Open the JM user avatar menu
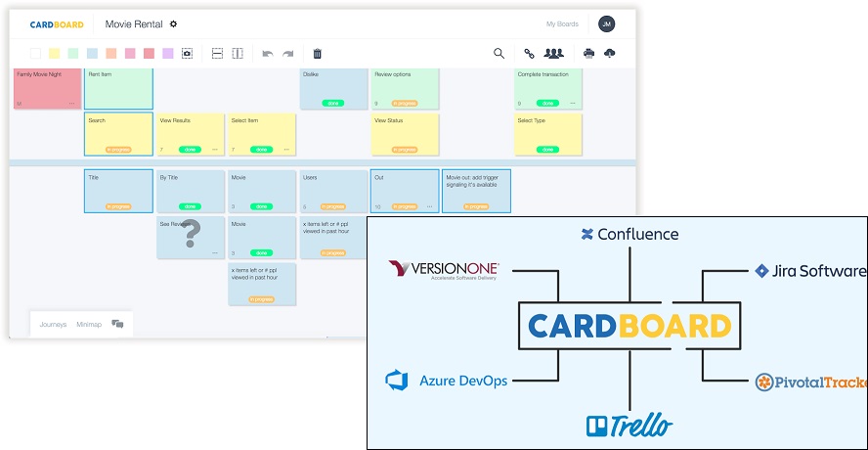The height and width of the screenshot is (450, 868). point(607,24)
